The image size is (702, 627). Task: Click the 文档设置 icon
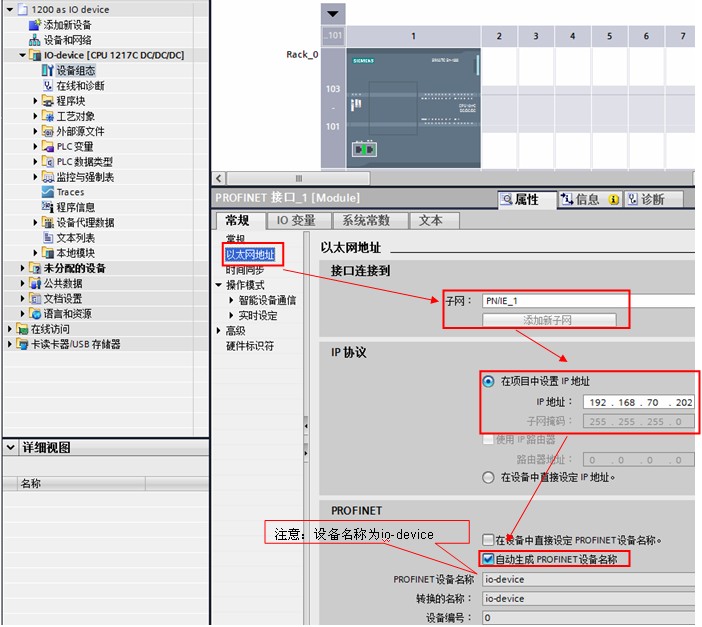coord(34,299)
